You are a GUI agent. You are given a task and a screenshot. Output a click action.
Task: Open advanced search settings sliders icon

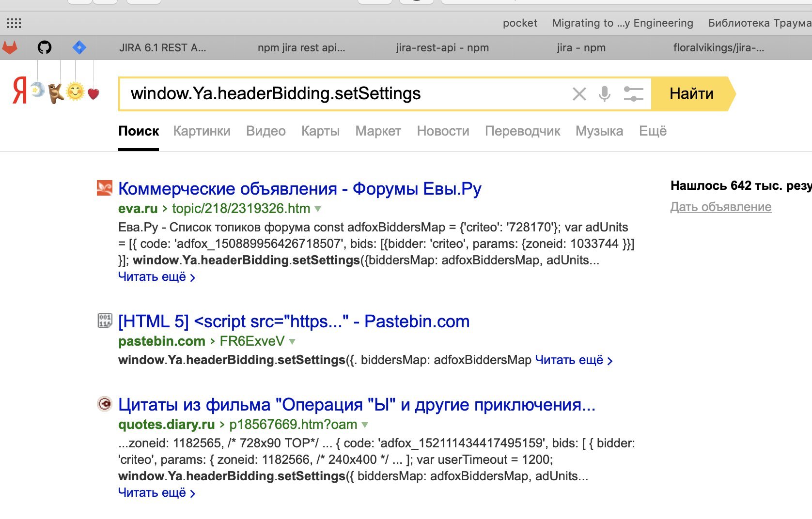click(x=633, y=94)
